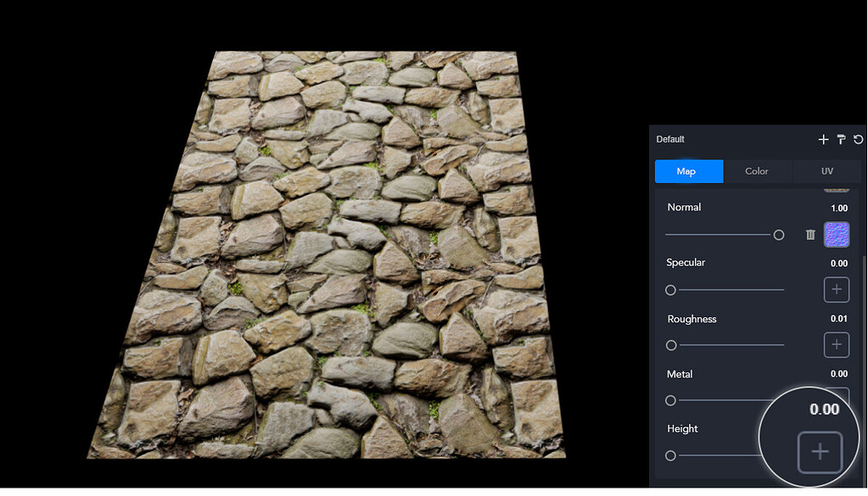This screenshot has height=496, width=868.
Task: Open the UV tab
Action: point(826,170)
